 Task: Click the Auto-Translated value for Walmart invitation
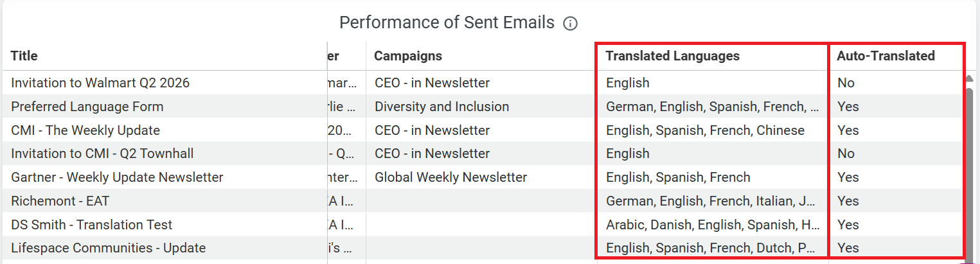846,83
